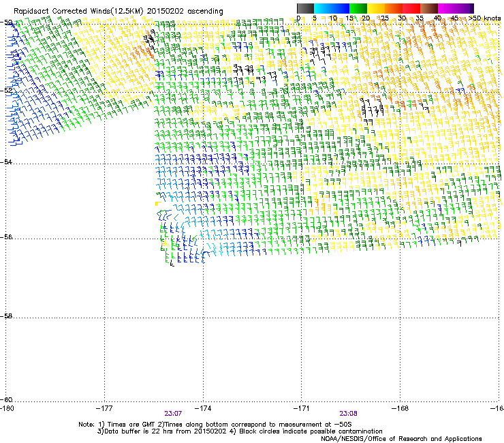This screenshot has height=443, width=504.
Task: Click the longitude label -171
Action: (302, 408)
